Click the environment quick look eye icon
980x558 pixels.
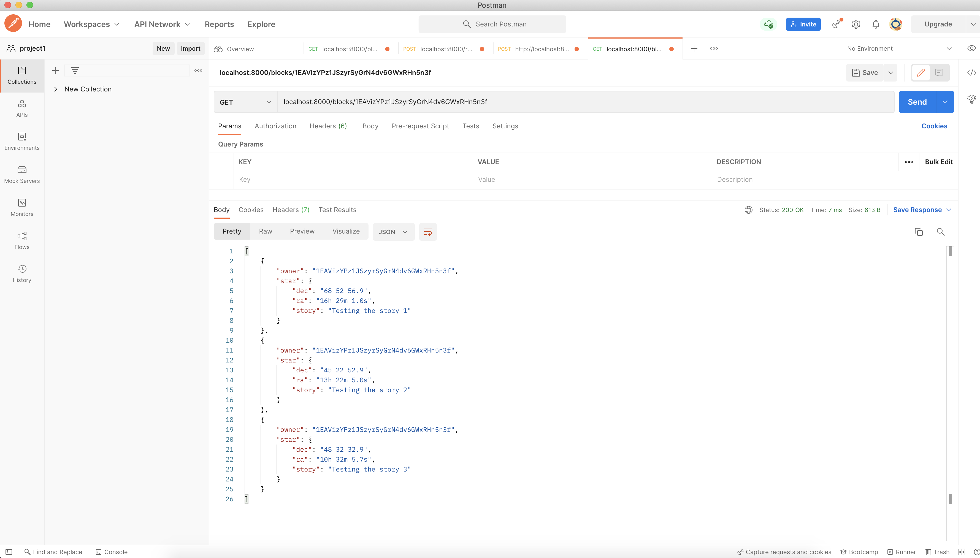pos(971,48)
